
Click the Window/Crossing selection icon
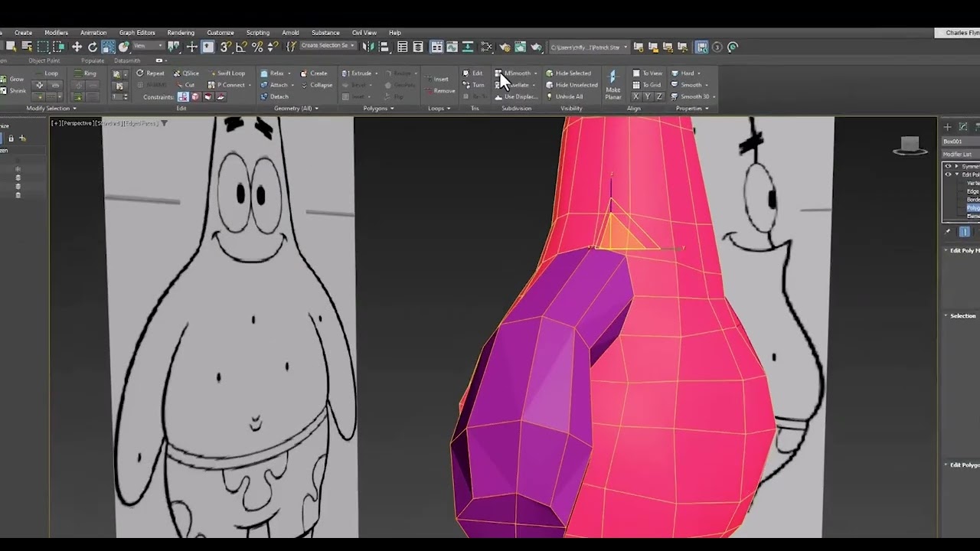pos(59,47)
